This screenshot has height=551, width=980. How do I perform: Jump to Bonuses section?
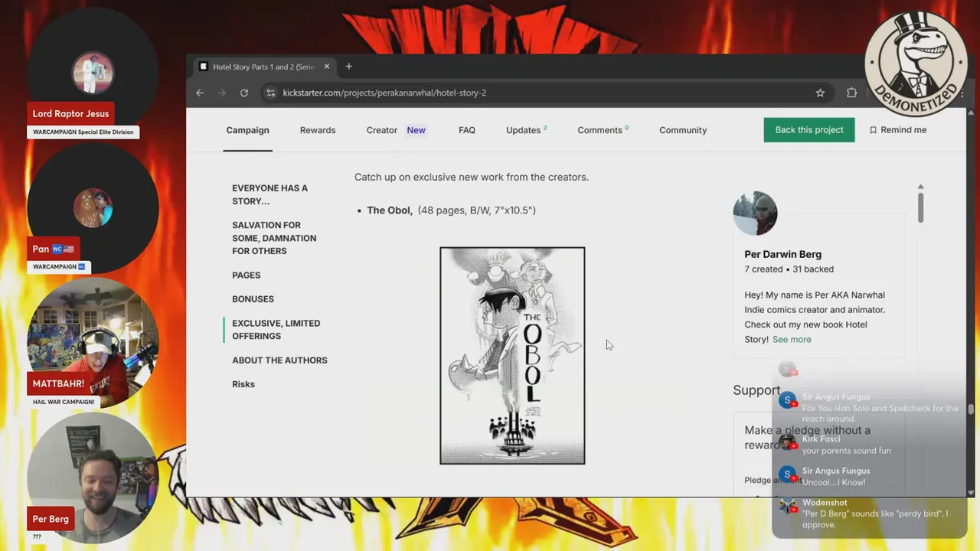(x=253, y=299)
